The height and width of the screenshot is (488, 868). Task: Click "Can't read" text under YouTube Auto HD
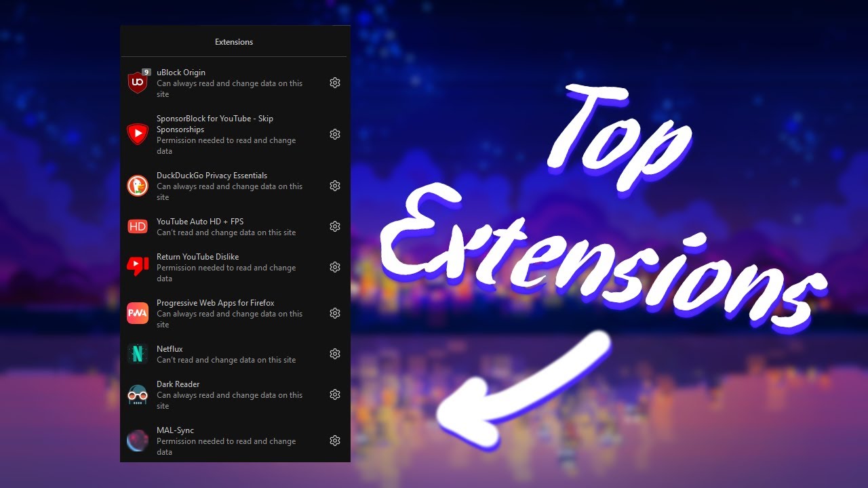pos(226,232)
